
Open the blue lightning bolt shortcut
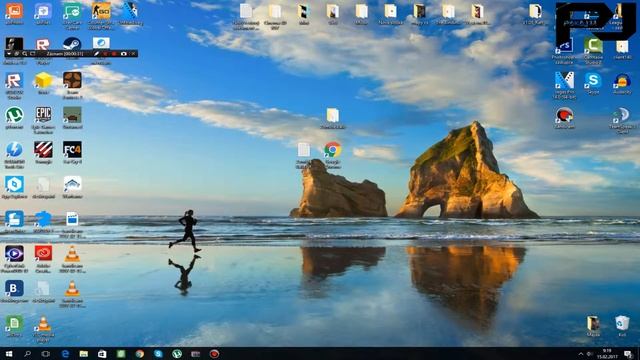14,150
